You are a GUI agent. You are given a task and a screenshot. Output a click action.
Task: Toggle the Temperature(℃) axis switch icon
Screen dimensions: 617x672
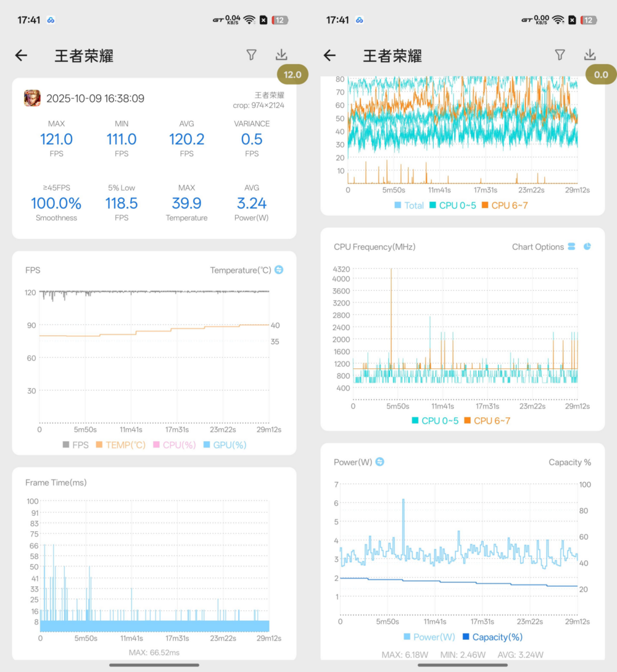tap(279, 270)
